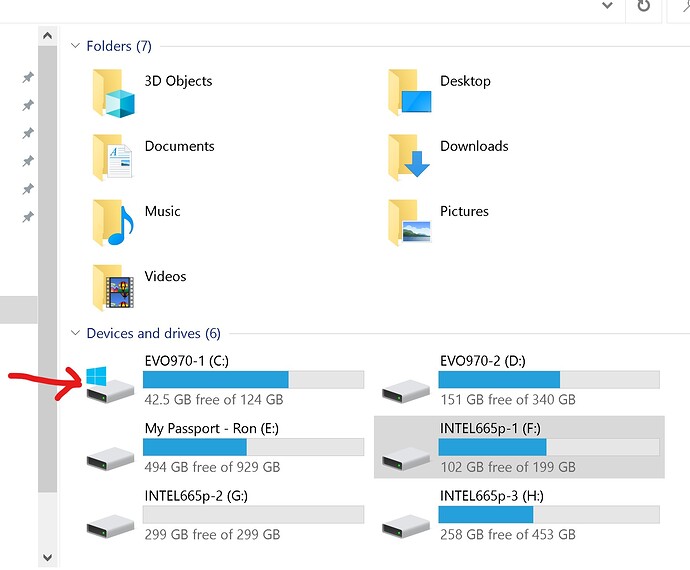Select the INTEL665p-2 (G:) drive icon

pos(110,526)
